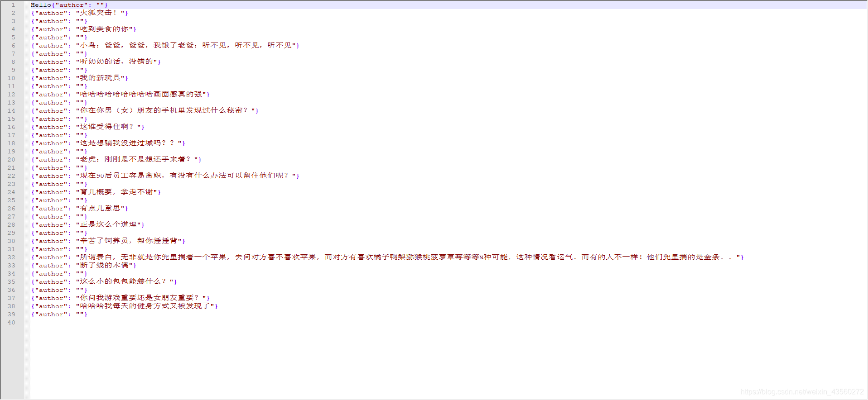Click the line containing '听奶奶的话，没错的'
The width and height of the screenshot is (868, 400).
click(96, 62)
